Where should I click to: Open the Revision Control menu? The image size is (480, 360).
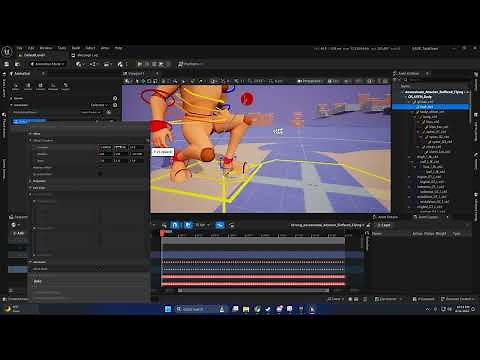pyautogui.click(x=457, y=299)
